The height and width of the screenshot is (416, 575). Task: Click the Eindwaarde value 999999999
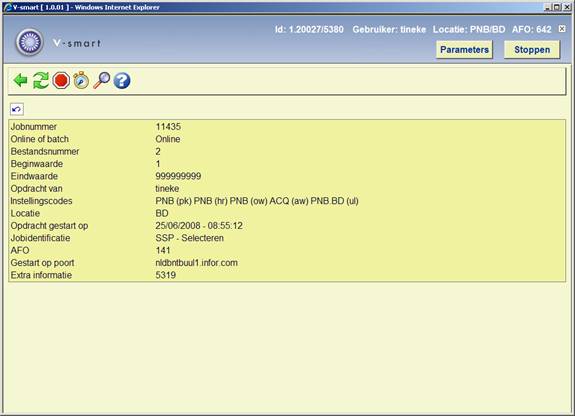[x=178, y=176]
